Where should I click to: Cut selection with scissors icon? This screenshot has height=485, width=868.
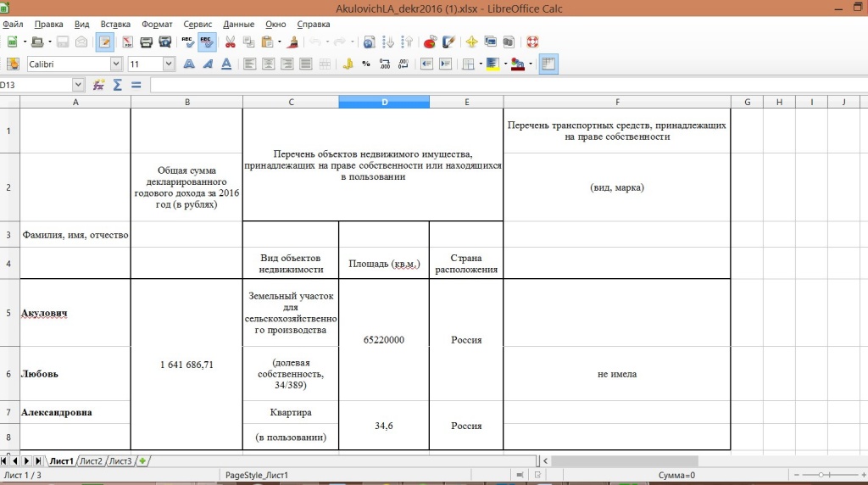point(231,42)
